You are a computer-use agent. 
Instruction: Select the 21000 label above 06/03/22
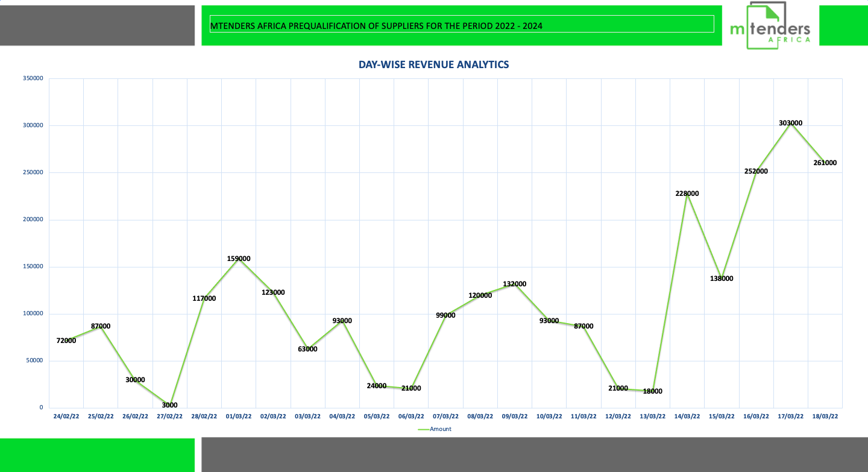coord(411,388)
